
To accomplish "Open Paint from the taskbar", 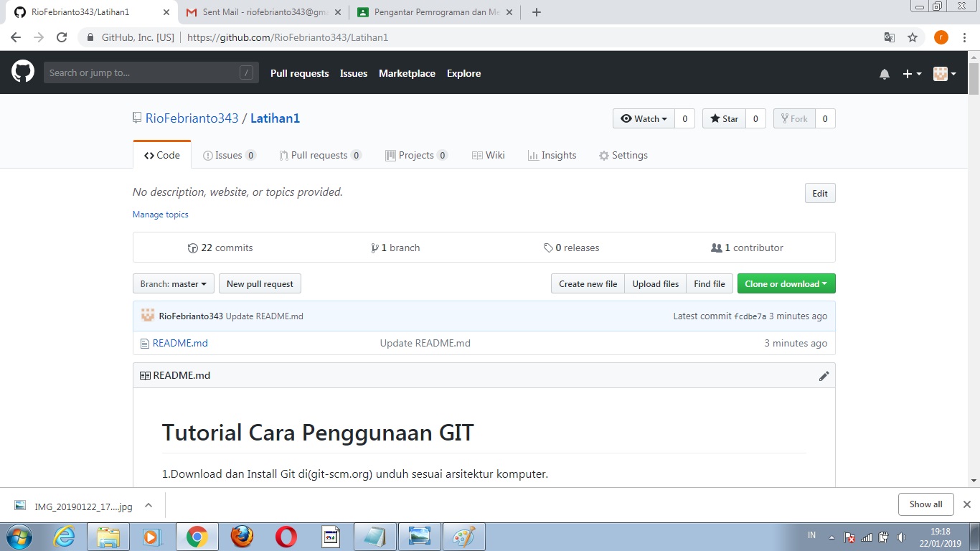I will [x=464, y=537].
